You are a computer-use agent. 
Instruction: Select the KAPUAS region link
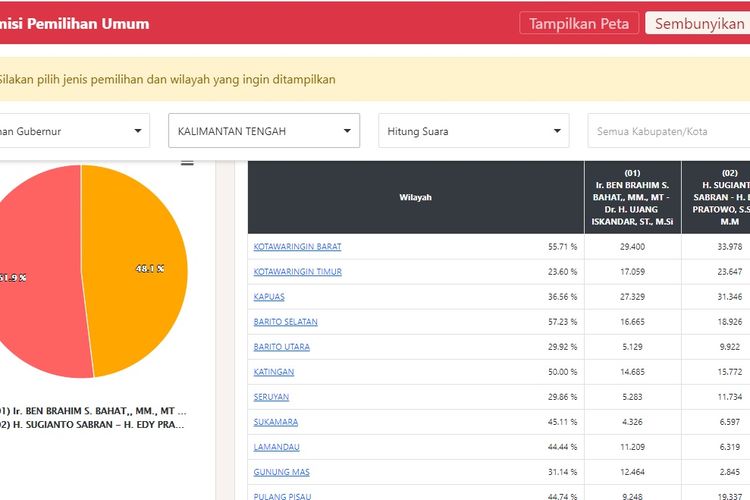click(x=269, y=297)
